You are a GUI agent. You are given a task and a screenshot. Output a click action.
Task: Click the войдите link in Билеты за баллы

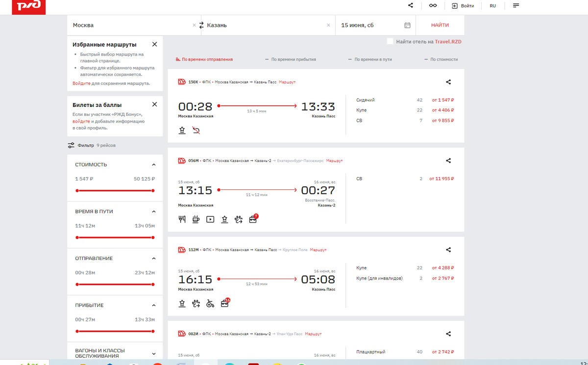tap(81, 121)
